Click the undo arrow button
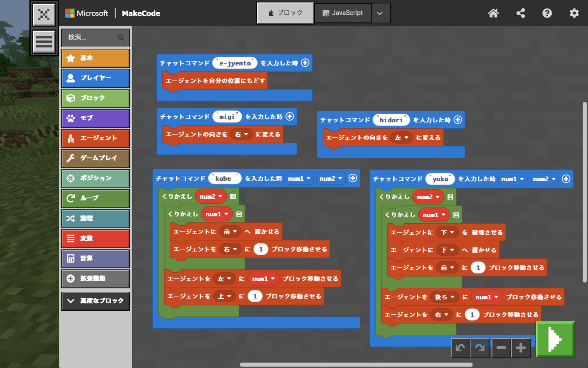588x368 pixels. pyautogui.click(x=460, y=348)
